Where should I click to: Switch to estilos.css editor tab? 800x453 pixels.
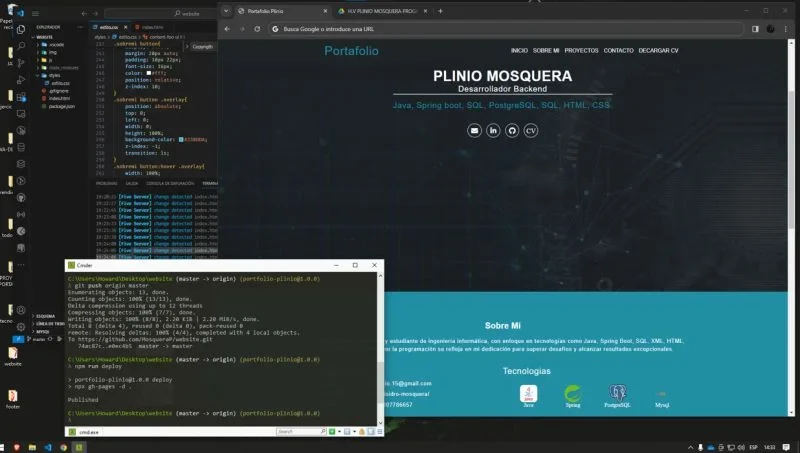coord(109,27)
